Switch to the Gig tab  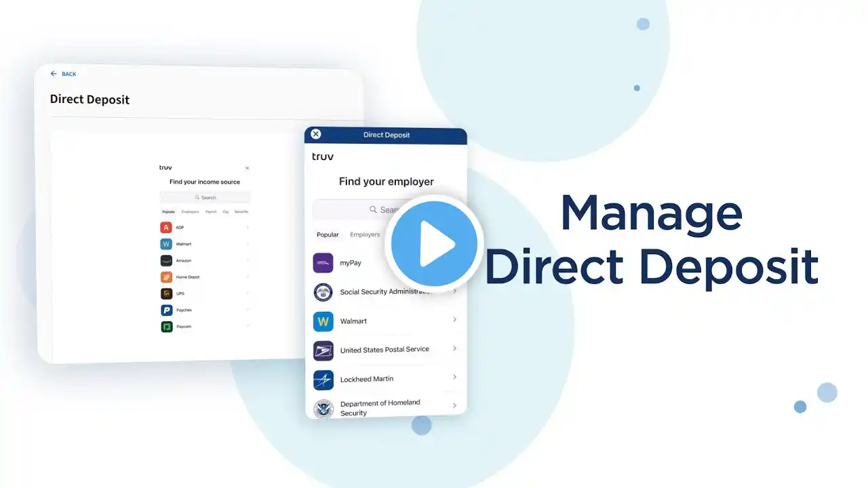click(226, 211)
